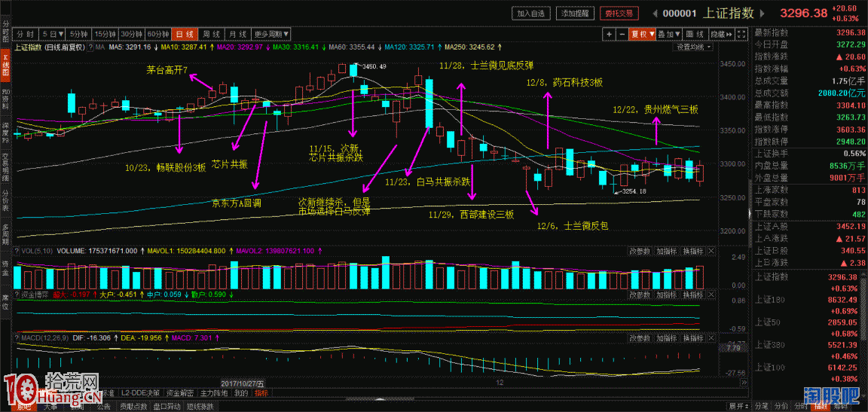Open the 设置均线 dropdown
Image resolution: width=868 pixels, height=412 pixels.
694,47
